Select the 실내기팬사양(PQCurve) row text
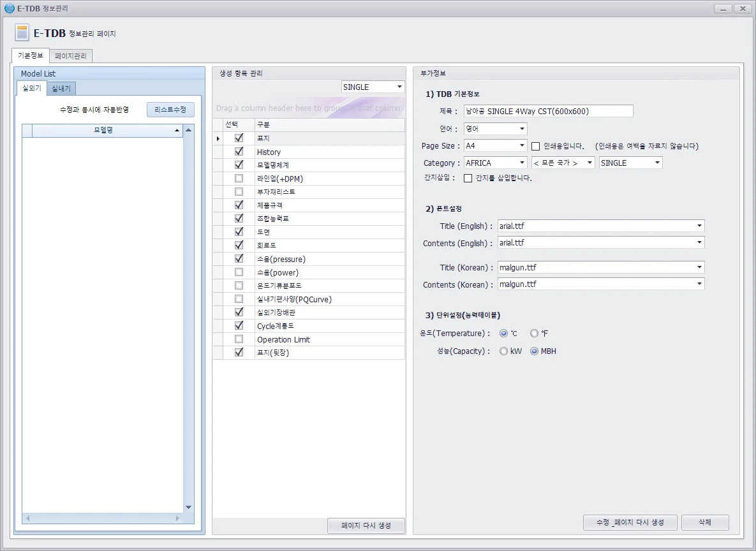This screenshot has height=551, width=756. [x=294, y=299]
